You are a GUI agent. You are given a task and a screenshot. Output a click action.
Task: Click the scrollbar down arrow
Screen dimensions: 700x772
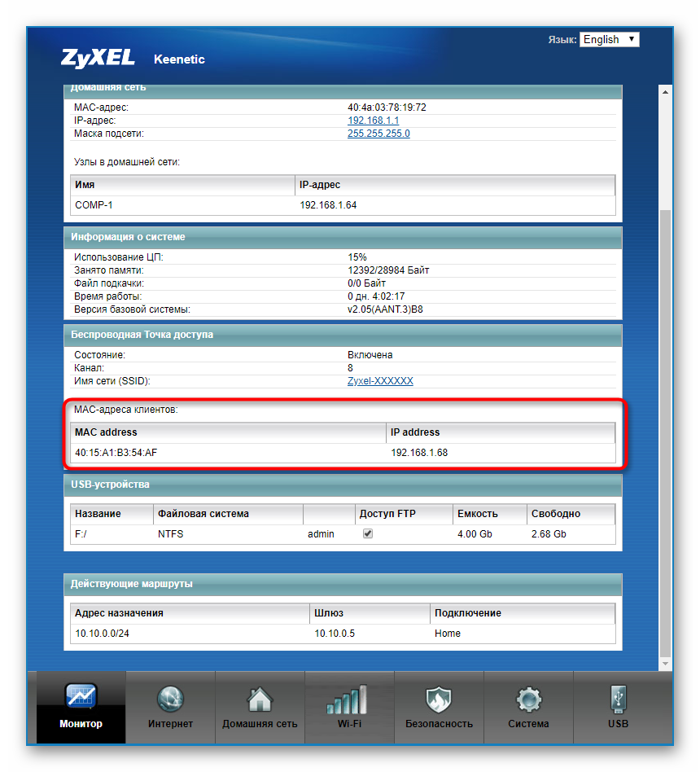coord(666,665)
